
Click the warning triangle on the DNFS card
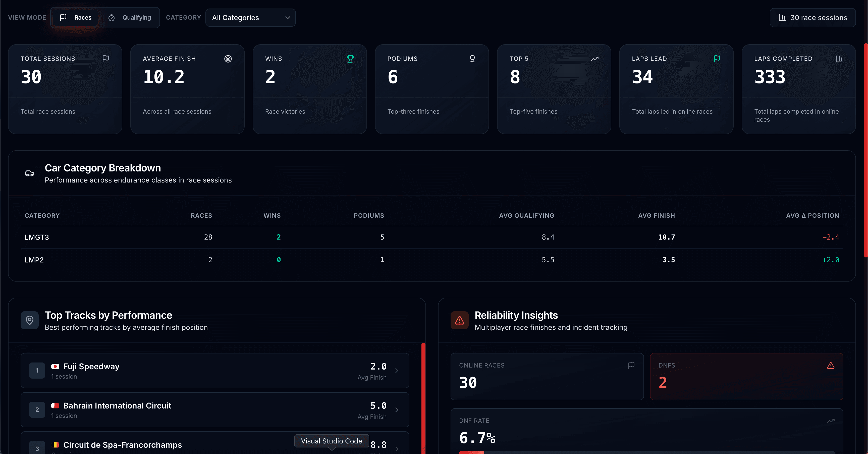(831, 365)
